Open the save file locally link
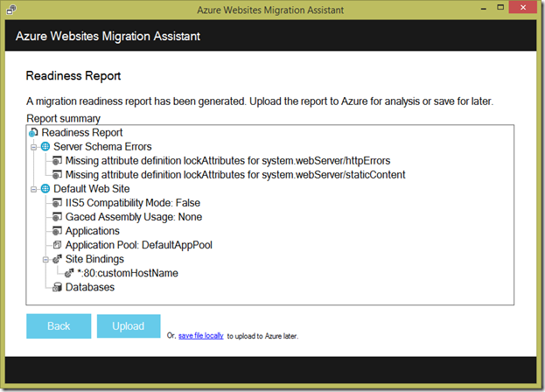The image size is (545, 392). coord(201,335)
